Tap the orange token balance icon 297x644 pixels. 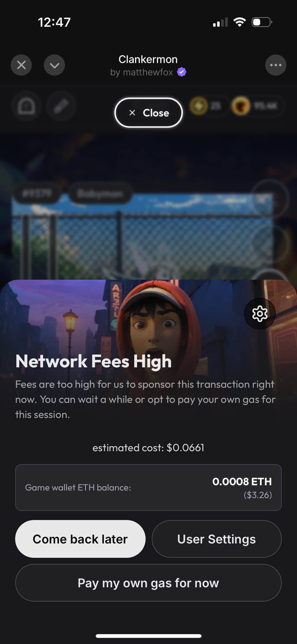(241, 106)
